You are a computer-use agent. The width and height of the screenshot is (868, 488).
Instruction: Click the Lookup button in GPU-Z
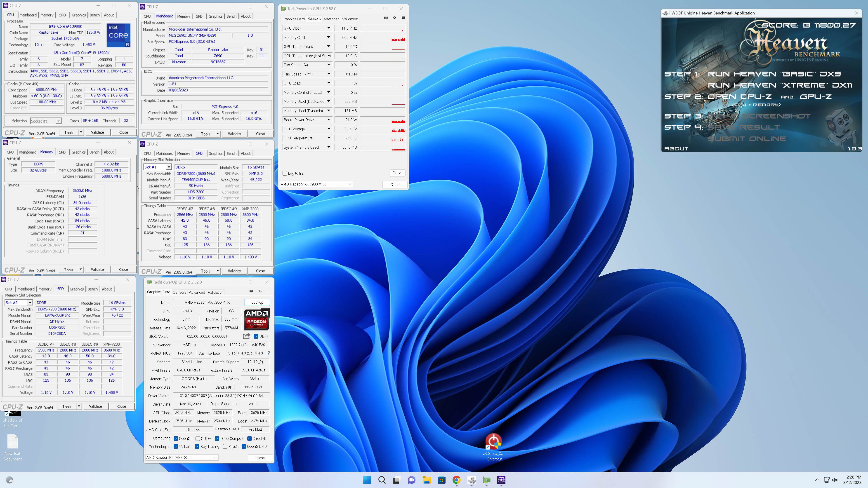(x=257, y=302)
